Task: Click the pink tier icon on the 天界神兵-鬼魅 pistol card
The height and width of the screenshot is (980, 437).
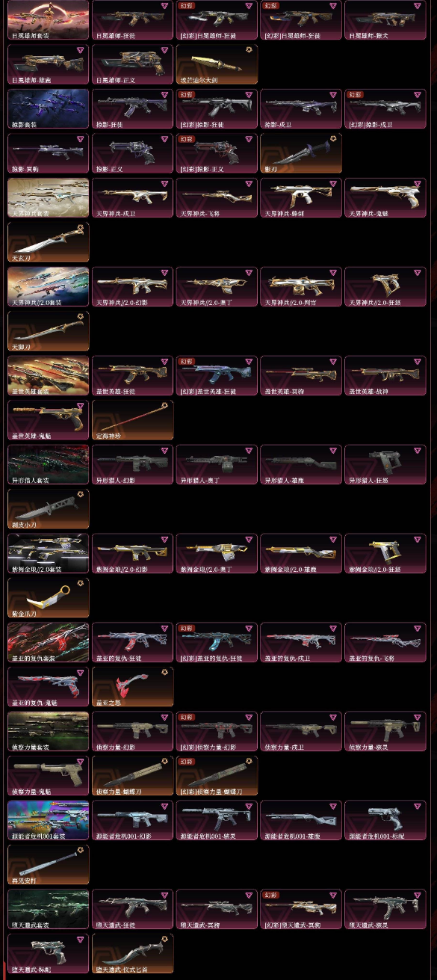Action: pyautogui.click(x=418, y=183)
